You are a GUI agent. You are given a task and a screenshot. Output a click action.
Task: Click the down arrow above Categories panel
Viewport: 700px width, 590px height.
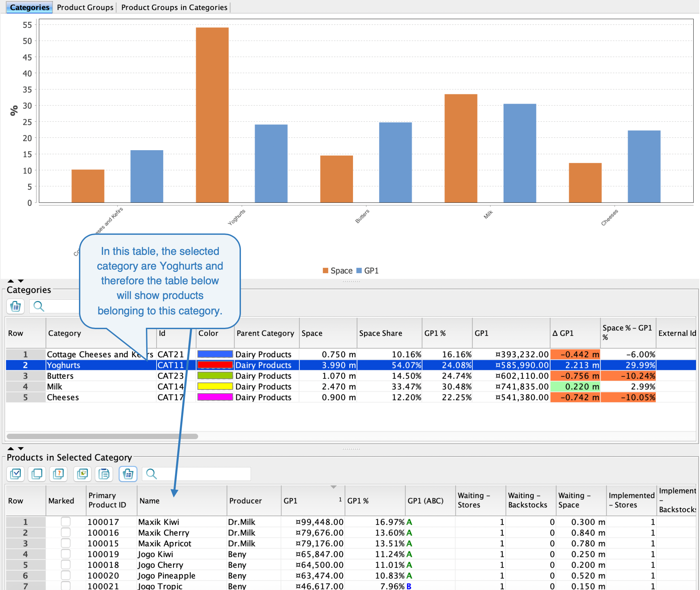pos(21,281)
